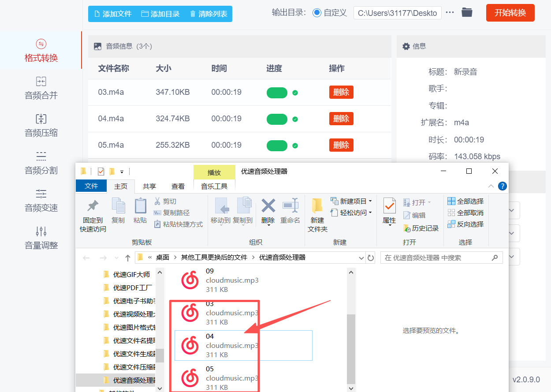This screenshot has height=392, width=551.
Task: Click the 粘贴 paste icon
Action: pyautogui.click(x=140, y=205)
